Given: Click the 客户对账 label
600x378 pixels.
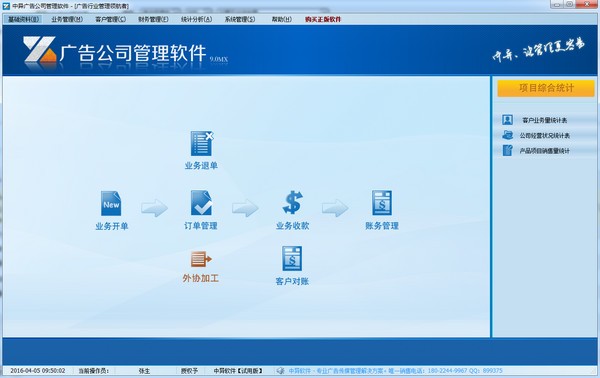Looking at the screenshot, I should (x=292, y=281).
